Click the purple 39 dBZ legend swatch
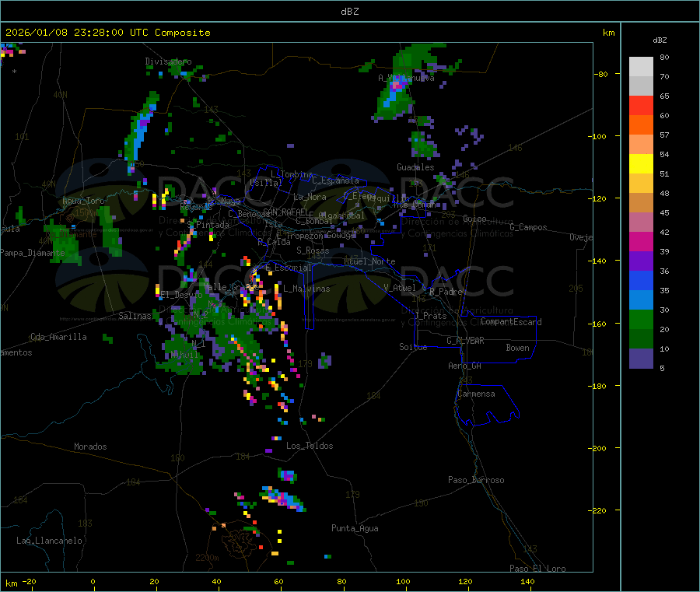Screen dimensions: 700x592 click(641, 261)
